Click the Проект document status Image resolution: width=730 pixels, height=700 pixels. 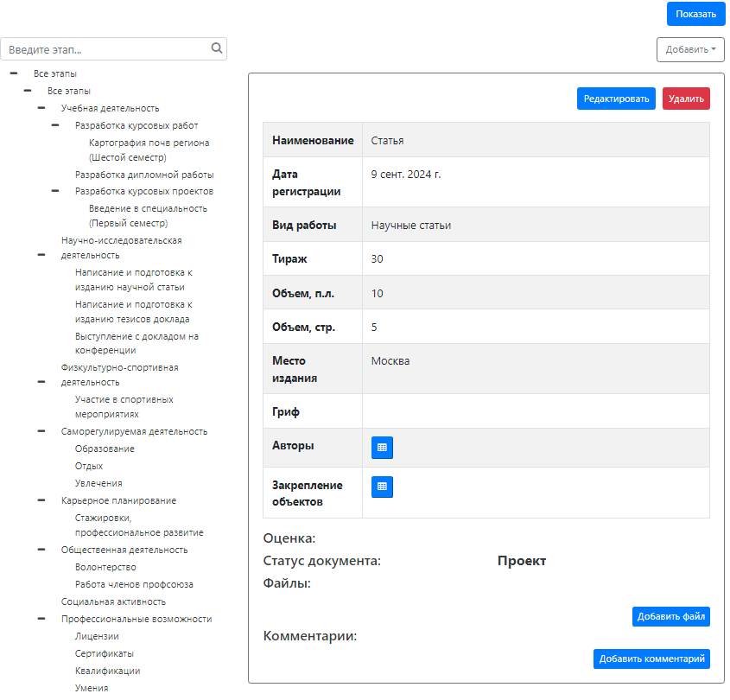click(522, 561)
